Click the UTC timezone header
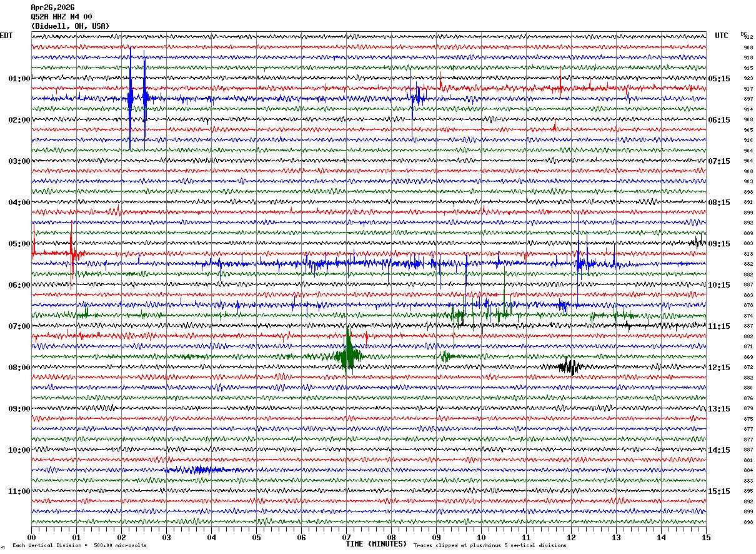Viewport: 756px width, 554px height. pyautogui.click(x=722, y=36)
